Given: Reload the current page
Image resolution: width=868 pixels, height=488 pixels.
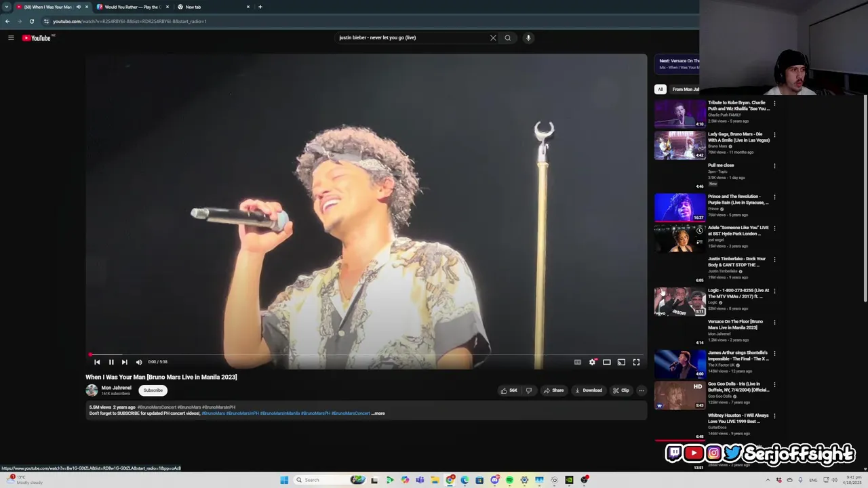Looking at the screenshot, I should coord(31,21).
